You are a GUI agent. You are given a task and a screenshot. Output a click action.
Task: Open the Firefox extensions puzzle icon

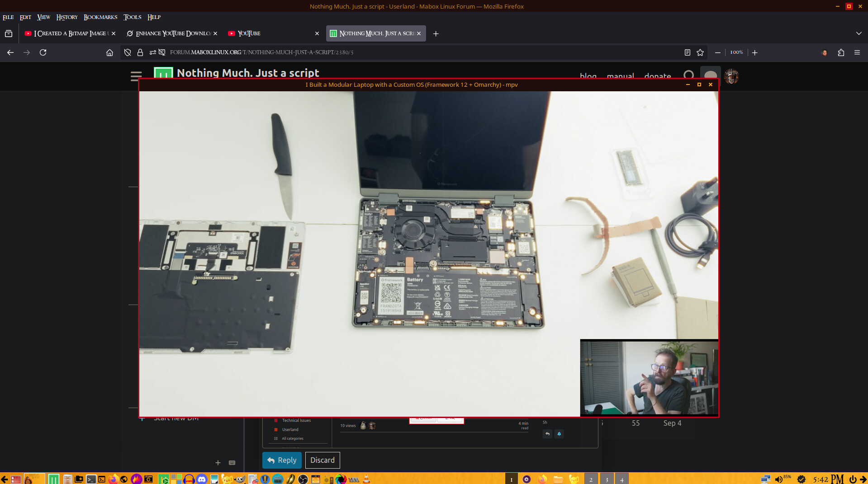click(841, 52)
